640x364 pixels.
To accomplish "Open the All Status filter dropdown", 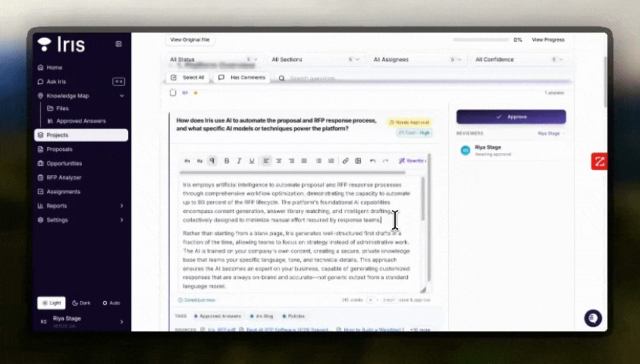I will pyautogui.click(x=214, y=60).
